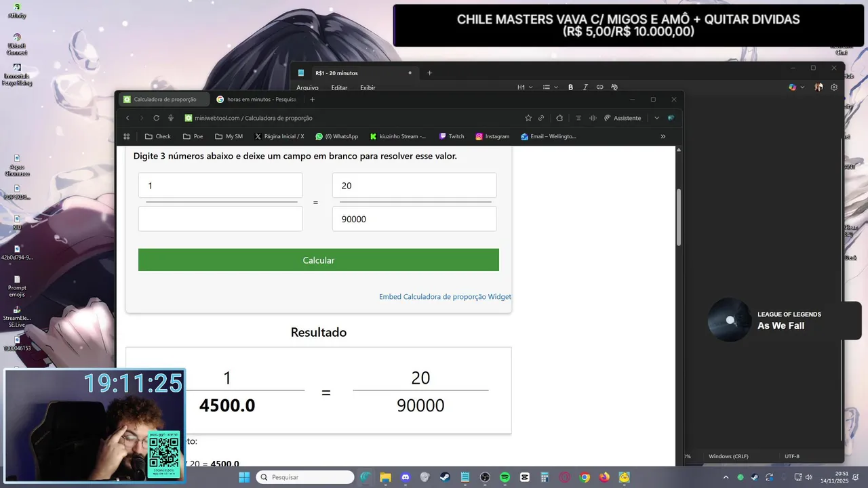
Task: Clear formatting using Notepad's toolbar icon
Action: point(614,87)
